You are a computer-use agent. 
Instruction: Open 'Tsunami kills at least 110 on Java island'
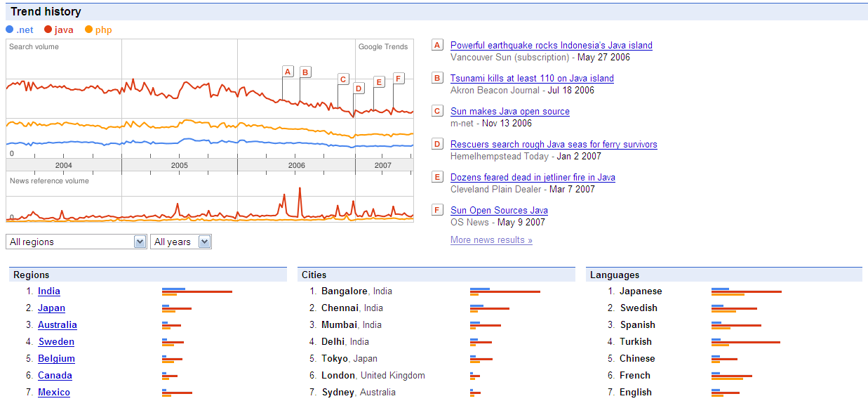click(532, 78)
